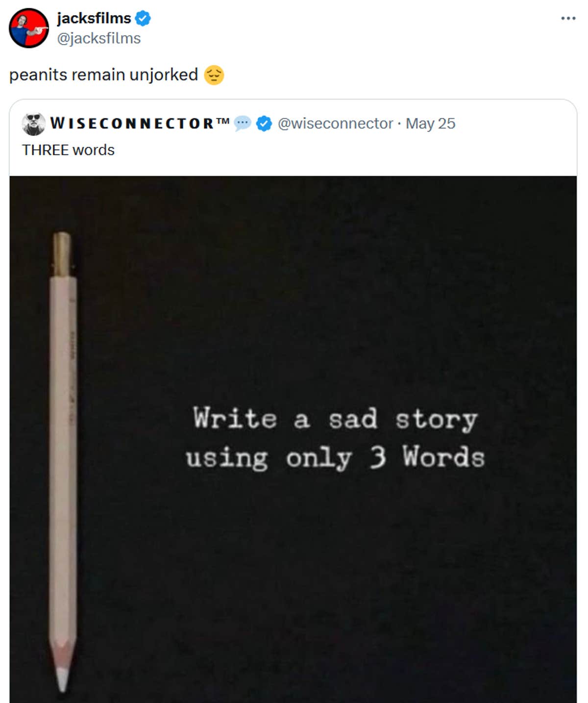Viewport: 588px width, 703px height.
Task: Visit the @jacksfilms handle link
Action: point(98,38)
